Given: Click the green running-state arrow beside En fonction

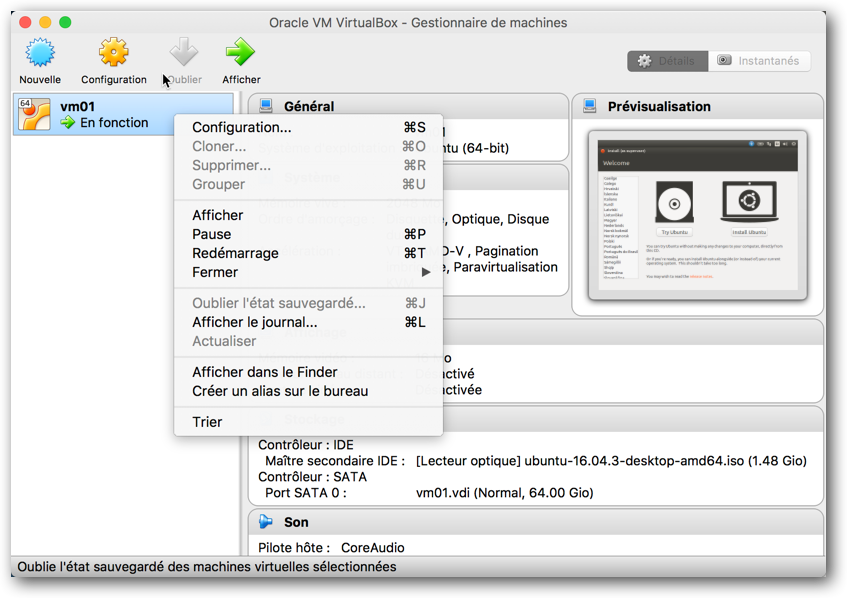Looking at the screenshot, I should coord(68,123).
